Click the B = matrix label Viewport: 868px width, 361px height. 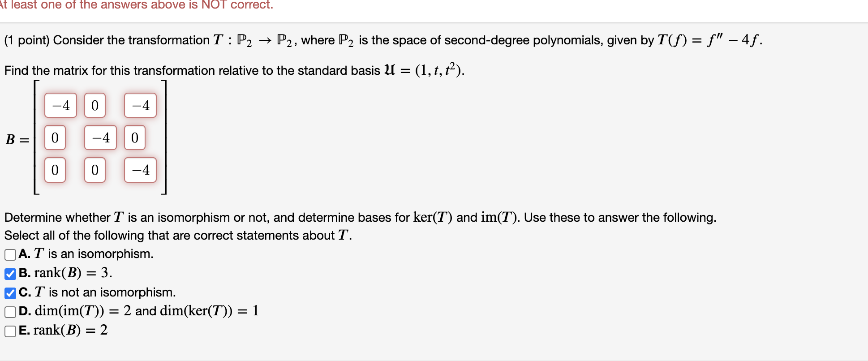click(17, 140)
